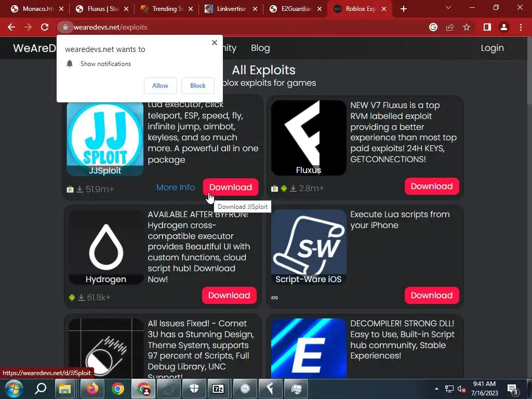
Task: Open More Info for JJSploit
Action: tap(176, 187)
